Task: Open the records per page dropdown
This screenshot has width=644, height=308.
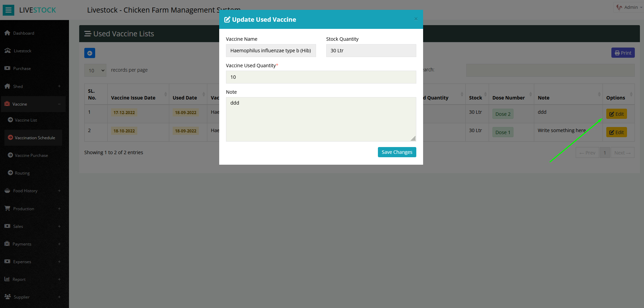Action: pyautogui.click(x=95, y=70)
